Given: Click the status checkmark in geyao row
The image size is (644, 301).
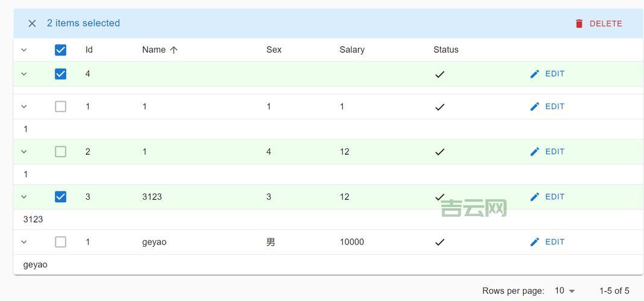Looking at the screenshot, I should point(440,242).
